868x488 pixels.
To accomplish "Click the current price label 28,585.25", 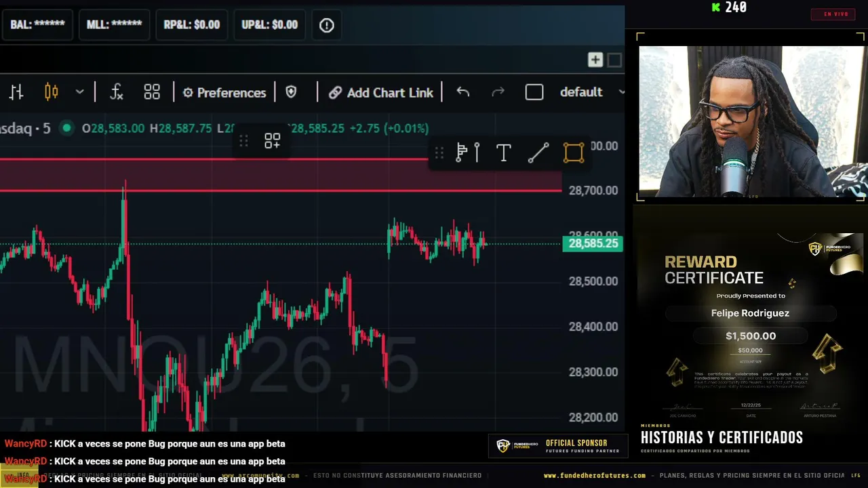I will tap(593, 243).
